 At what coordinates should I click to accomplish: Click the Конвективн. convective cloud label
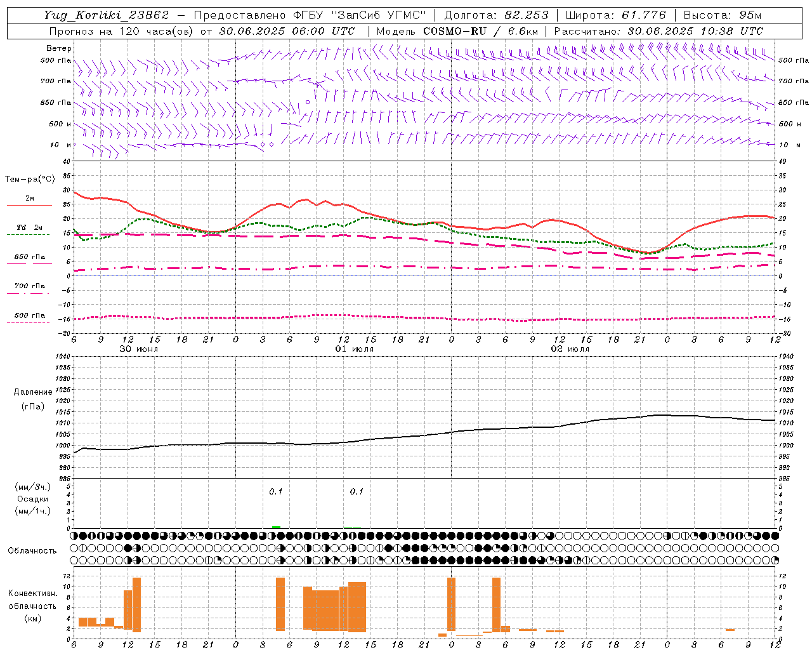tap(32, 594)
